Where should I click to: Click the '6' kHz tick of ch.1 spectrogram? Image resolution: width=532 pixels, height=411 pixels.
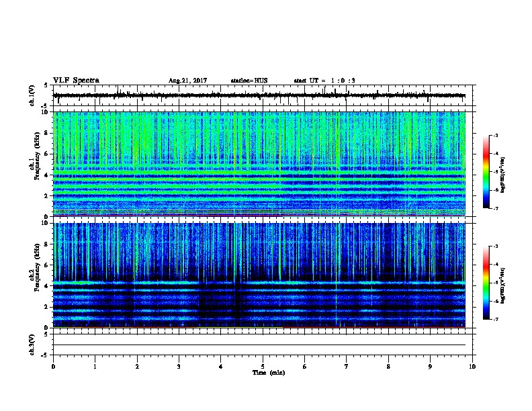(x=46, y=154)
